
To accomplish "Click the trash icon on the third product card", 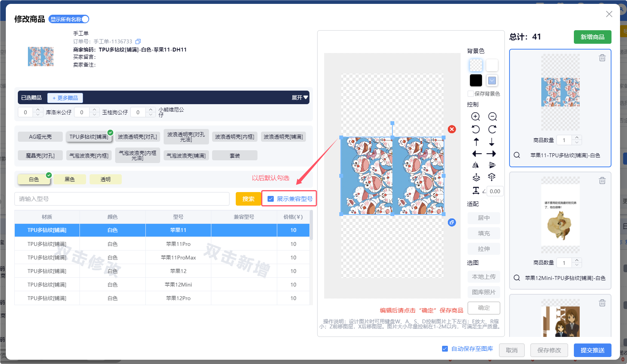I will pos(602,303).
